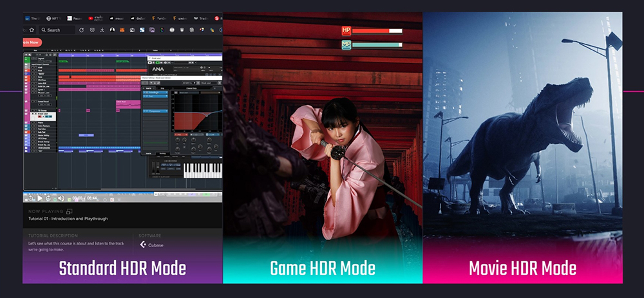
Task: Switch to the YouTube browser tab
Action: click(x=91, y=18)
